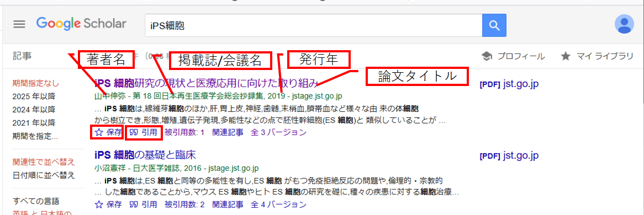Viewport: 644px width, 215px height.
Task: Filter results to 2024 年以降
Action: [34, 110]
